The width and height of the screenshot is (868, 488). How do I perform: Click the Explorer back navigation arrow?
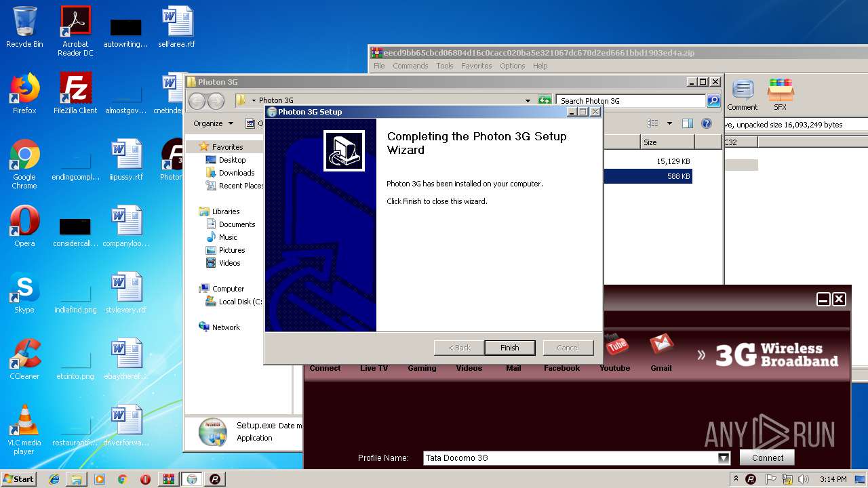point(197,101)
